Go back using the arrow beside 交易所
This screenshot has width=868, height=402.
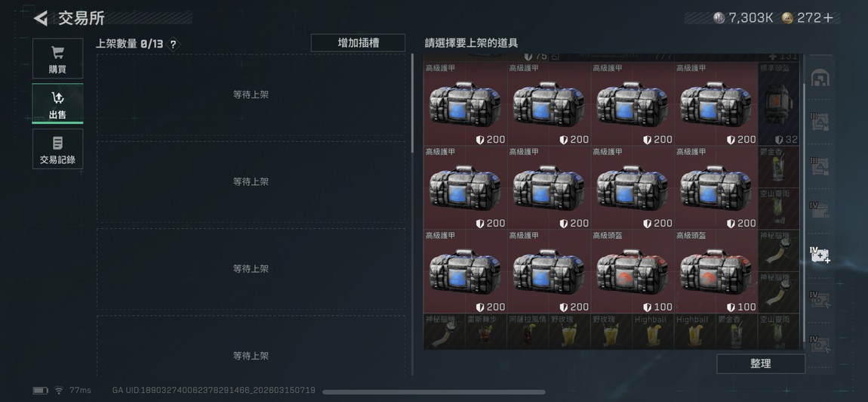[x=41, y=18]
